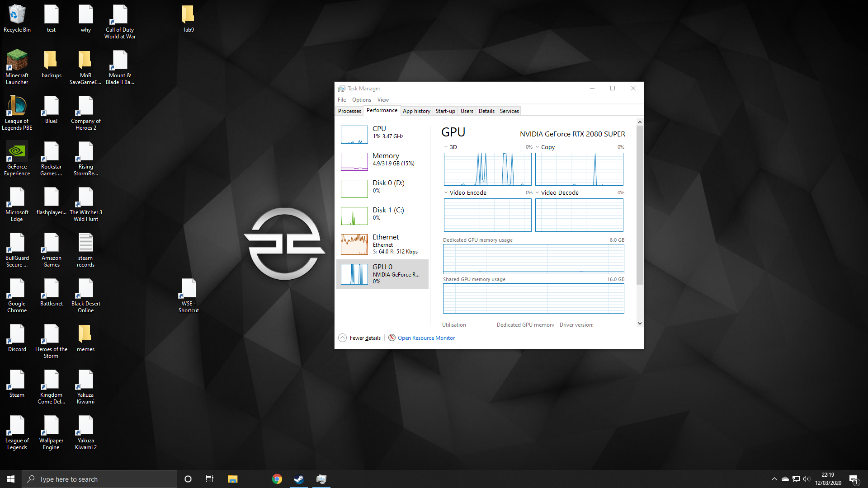Select Call of Duty World at War shortcut
Image resolution: width=868 pixels, height=488 pixels.
(120, 22)
